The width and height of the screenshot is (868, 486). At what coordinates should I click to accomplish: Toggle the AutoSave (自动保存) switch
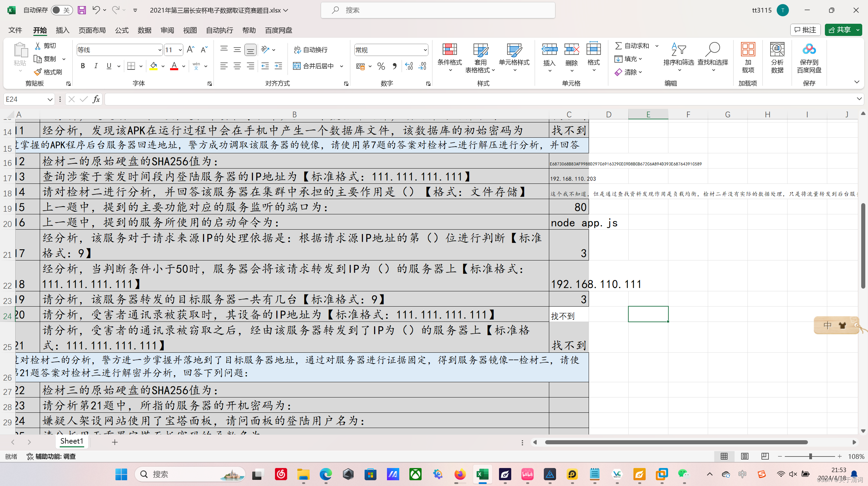coord(61,10)
